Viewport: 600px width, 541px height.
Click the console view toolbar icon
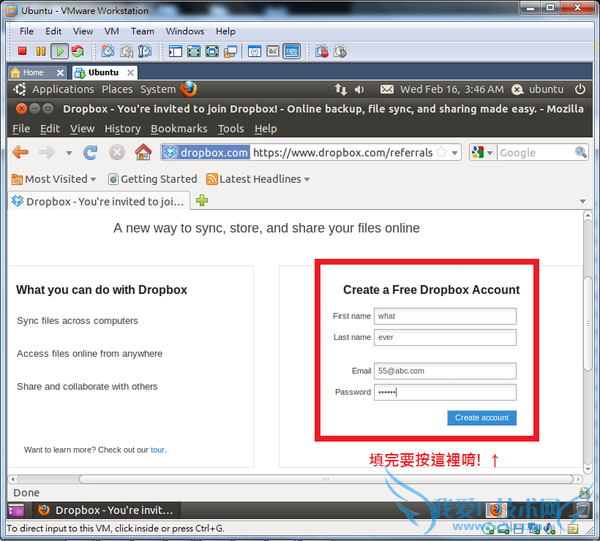click(x=292, y=51)
